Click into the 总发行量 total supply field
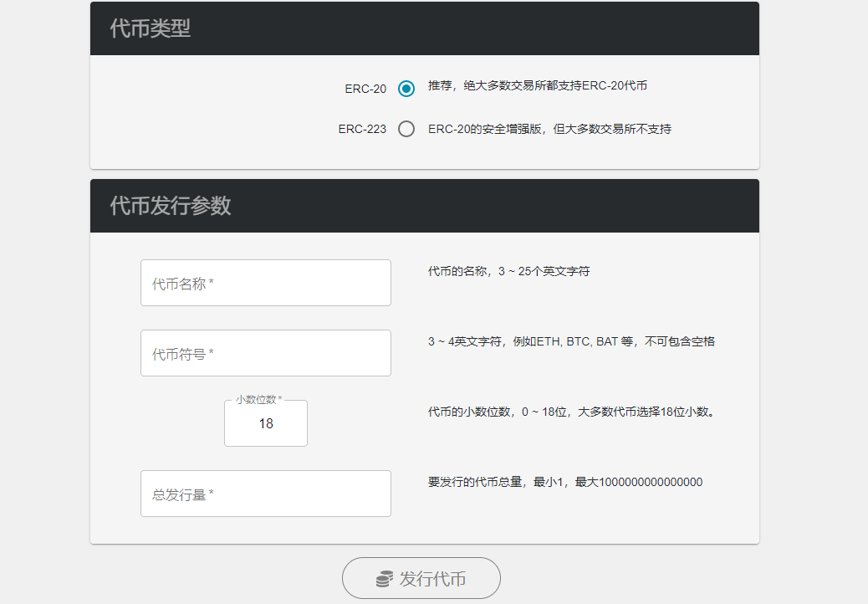Screen dimensions: 868x604 [266, 494]
